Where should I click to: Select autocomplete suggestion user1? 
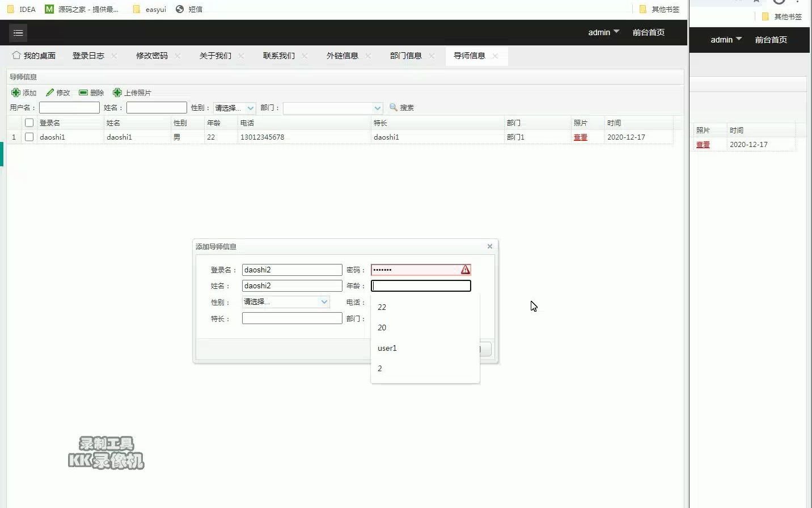425,348
